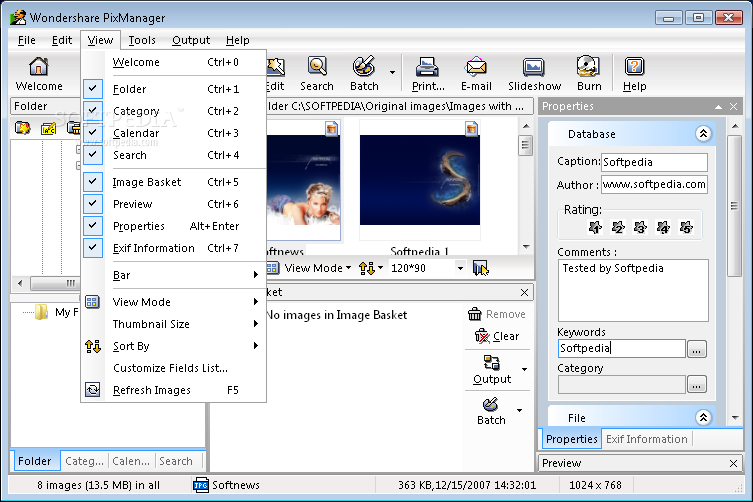Uncheck Category in the View menu

(93, 110)
